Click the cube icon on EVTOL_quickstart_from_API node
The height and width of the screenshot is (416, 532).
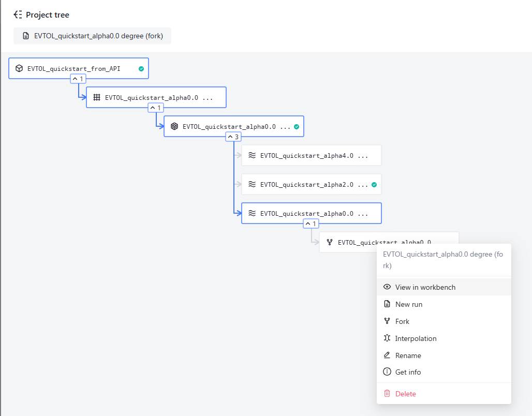(x=19, y=68)
